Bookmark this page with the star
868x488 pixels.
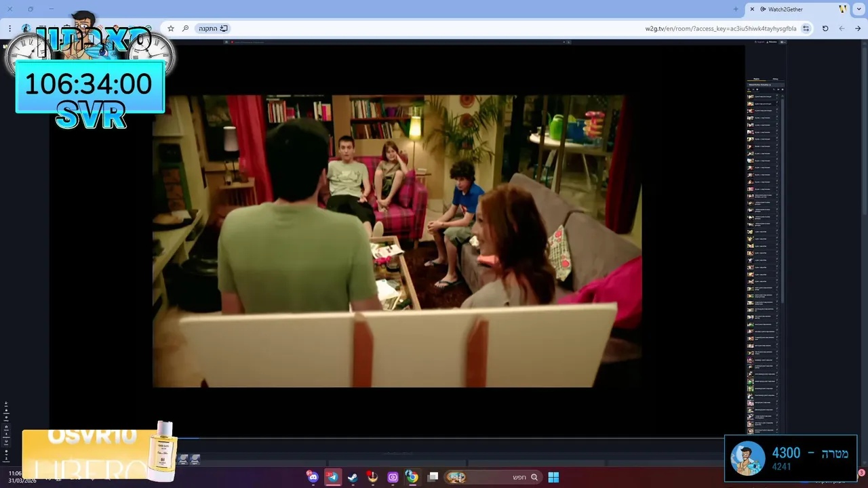point(171,28)
